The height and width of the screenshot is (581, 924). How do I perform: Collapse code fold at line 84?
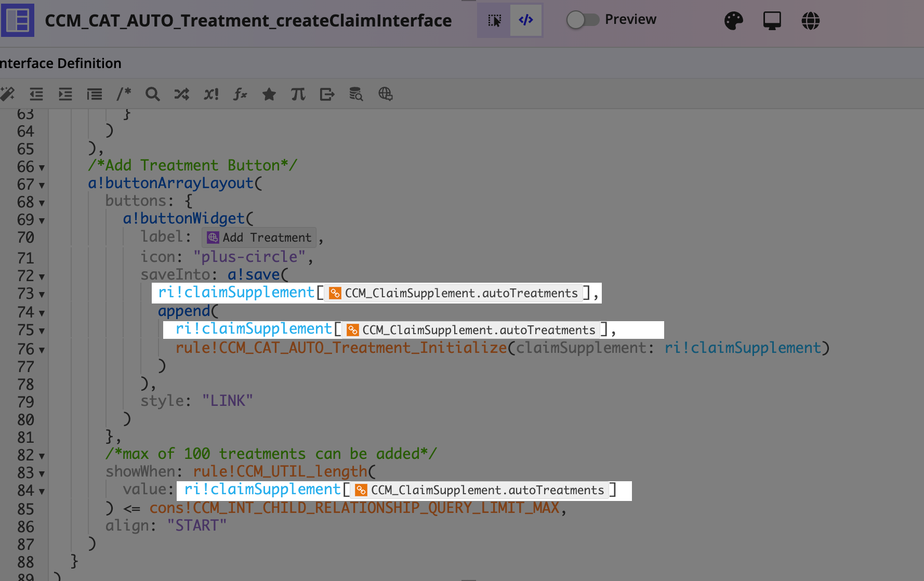pyautogui.click(x=42, y=492)
